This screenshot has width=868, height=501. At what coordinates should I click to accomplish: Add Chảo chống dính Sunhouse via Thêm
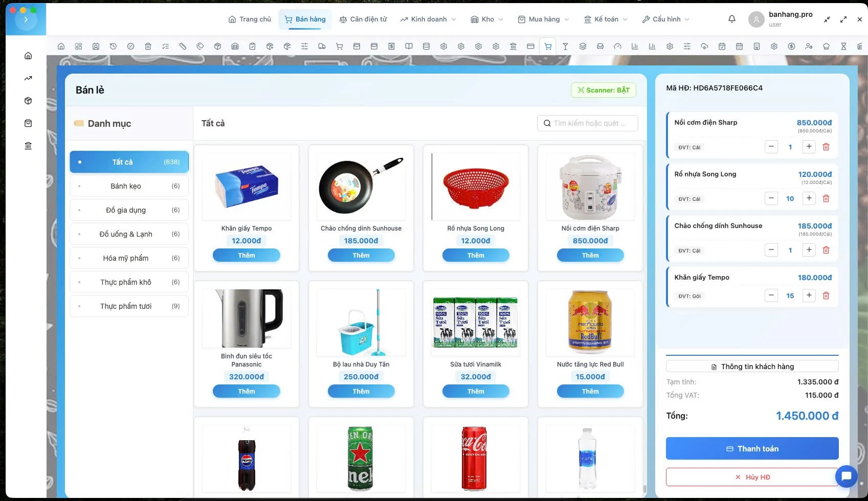[x=361, y=255]
